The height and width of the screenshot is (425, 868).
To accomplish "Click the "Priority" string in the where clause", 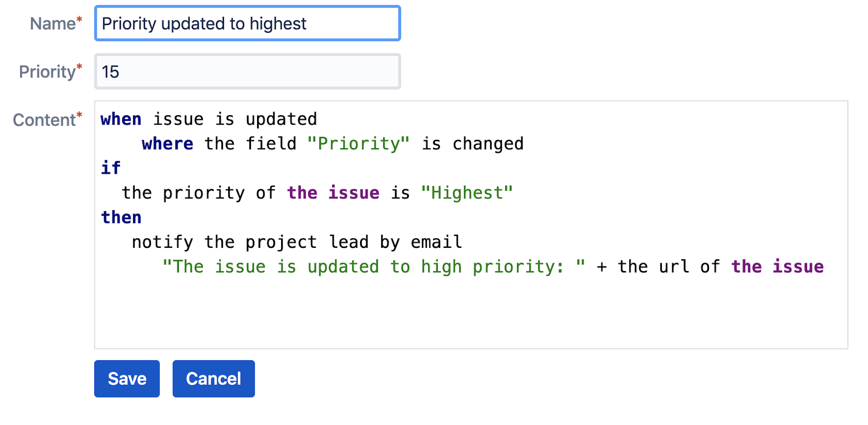I will click(359, 144).
